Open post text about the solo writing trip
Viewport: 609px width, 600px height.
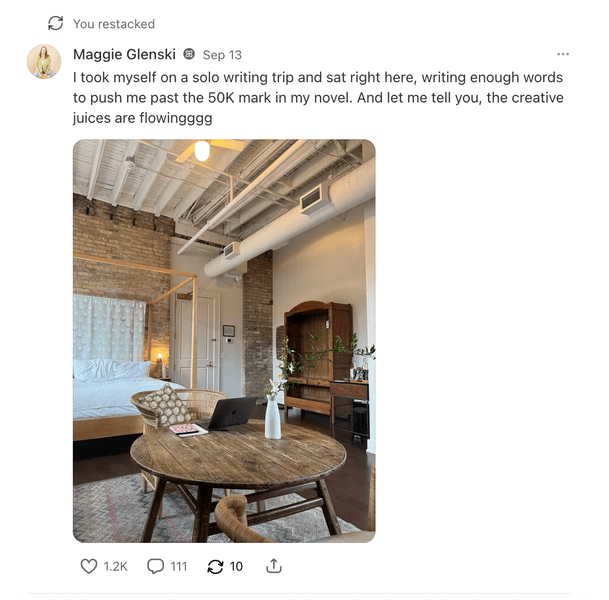point(318,97)
